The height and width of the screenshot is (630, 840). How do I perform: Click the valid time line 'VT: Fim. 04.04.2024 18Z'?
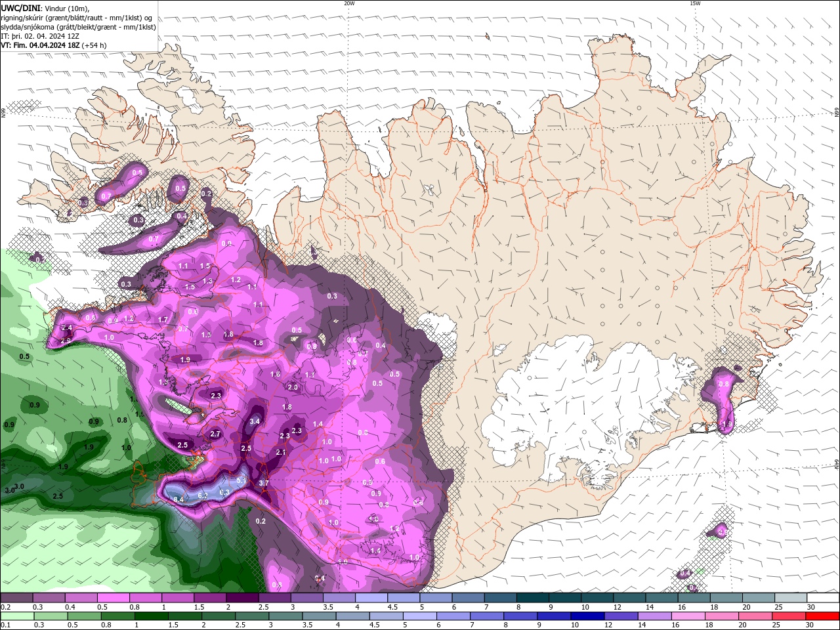[x=41, y=45]
